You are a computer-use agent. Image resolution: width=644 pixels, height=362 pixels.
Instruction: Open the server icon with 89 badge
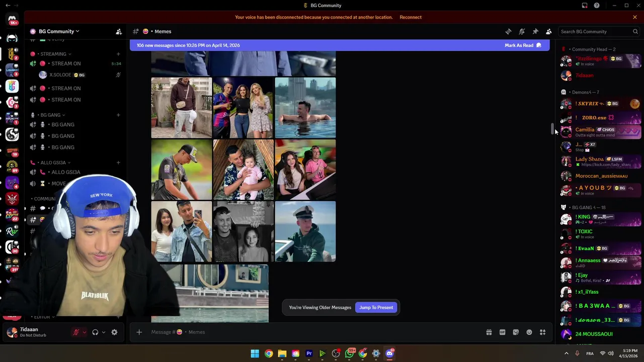click(x=12, y=166)
